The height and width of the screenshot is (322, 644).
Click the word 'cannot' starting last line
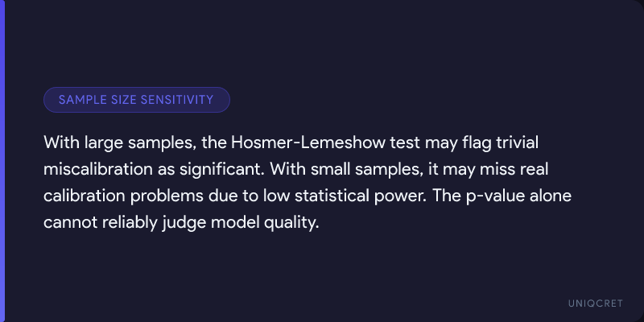pyautogui.click(x=68, y=223)
